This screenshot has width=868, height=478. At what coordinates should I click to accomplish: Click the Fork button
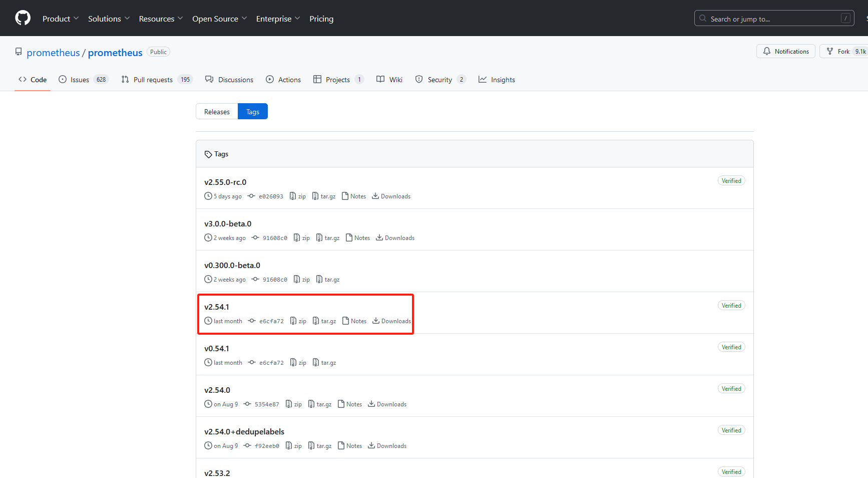pyautogui.click(x=843, y=51)
